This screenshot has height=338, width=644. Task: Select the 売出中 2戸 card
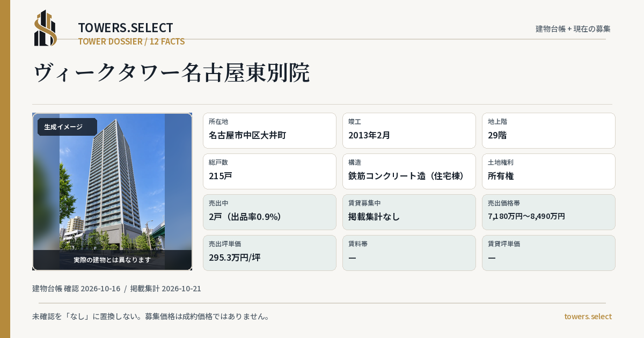pyautogui.click(x=269, y=212)
